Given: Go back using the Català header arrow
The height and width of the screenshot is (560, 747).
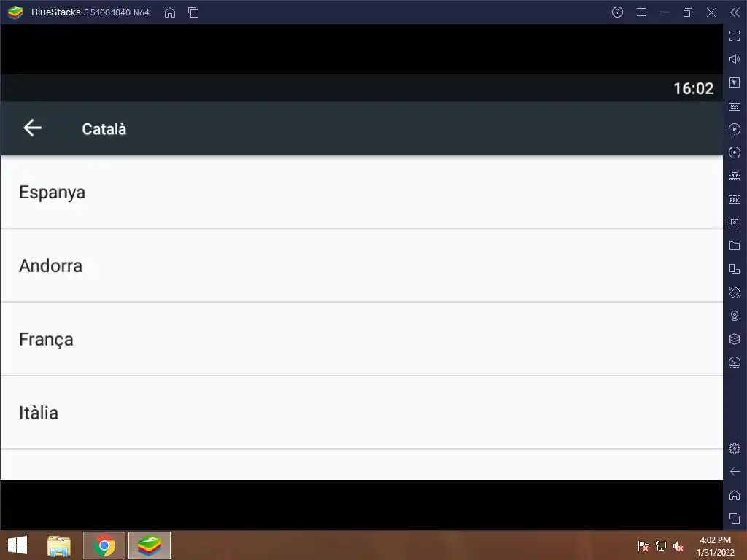Looking at the screenshot, I should click(32, 128).
